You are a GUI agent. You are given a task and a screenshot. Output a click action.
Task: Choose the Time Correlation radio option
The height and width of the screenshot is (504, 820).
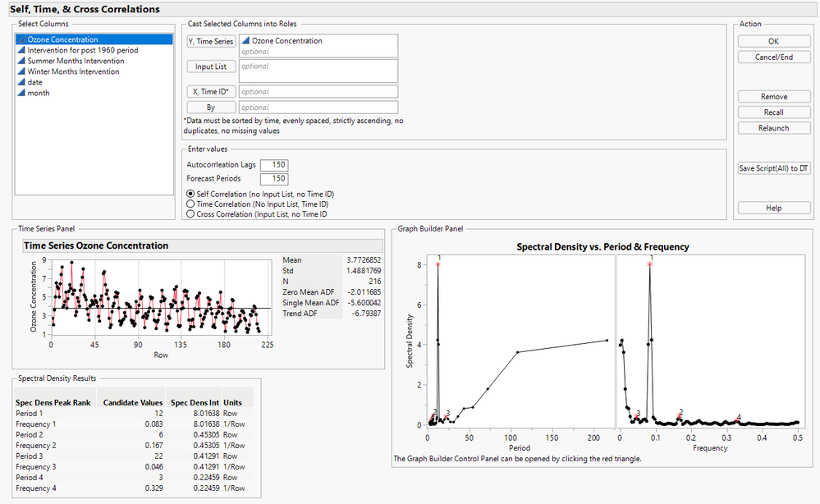tap(191, 204)
